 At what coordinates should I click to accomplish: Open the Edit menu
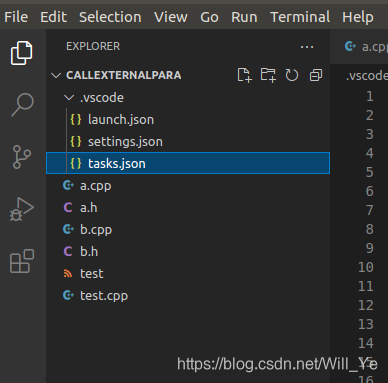coord(53,17)
